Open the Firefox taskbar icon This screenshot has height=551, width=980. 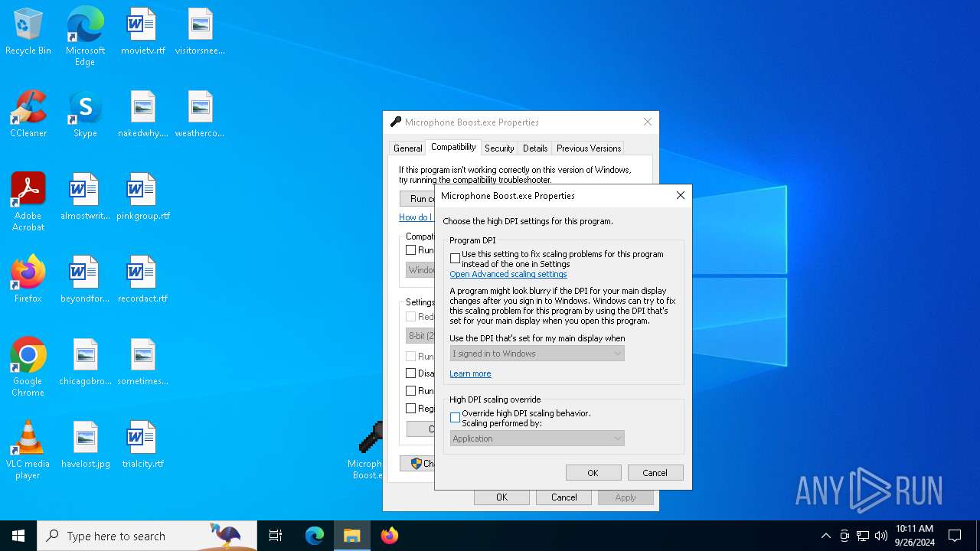point(390,536)
